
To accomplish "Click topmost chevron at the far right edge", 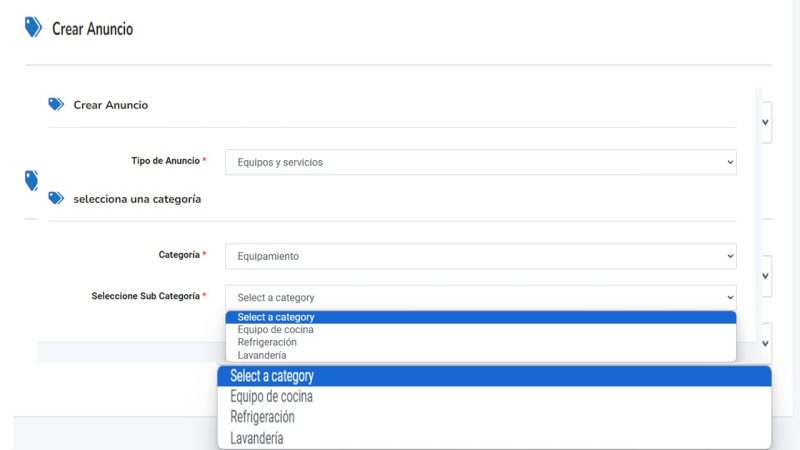I will (765, 122).
